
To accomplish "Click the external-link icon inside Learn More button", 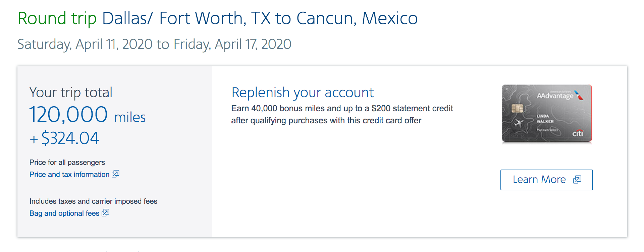I will tap(577, 180).
